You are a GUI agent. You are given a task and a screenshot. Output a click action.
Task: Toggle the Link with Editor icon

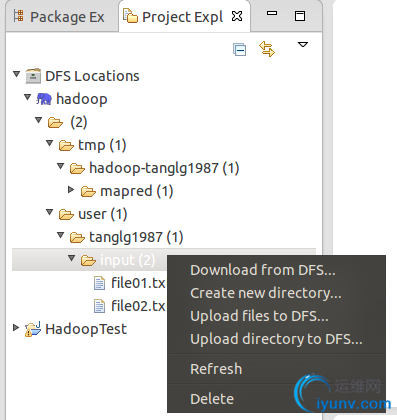point(267,49)
